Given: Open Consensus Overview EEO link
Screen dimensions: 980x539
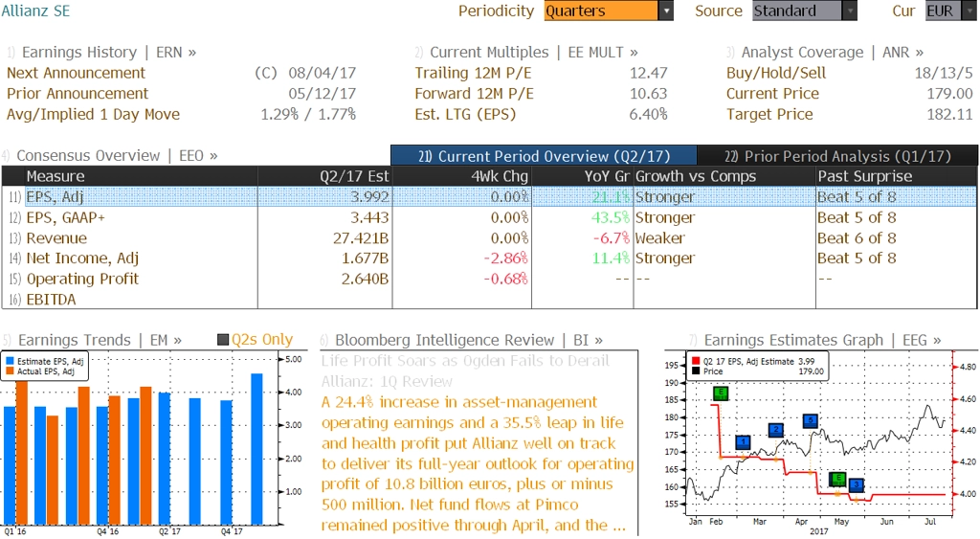Looking at the screenshot, I should point(117,155).
